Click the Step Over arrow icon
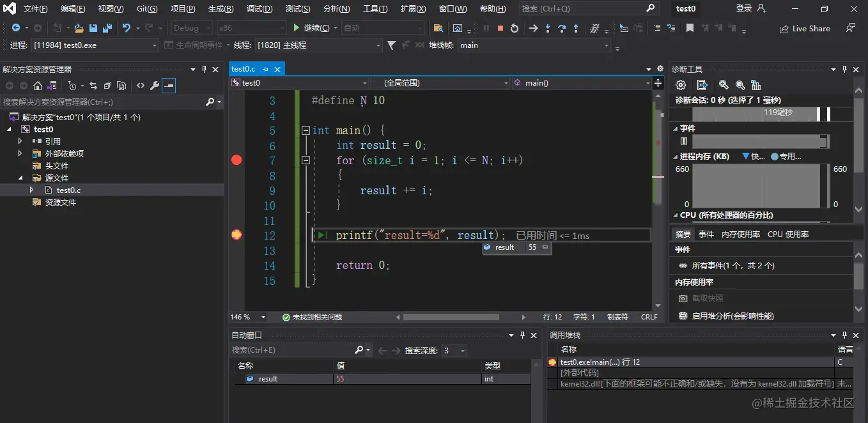Screen dimensions: 868x423 click(x=562, y=28)
